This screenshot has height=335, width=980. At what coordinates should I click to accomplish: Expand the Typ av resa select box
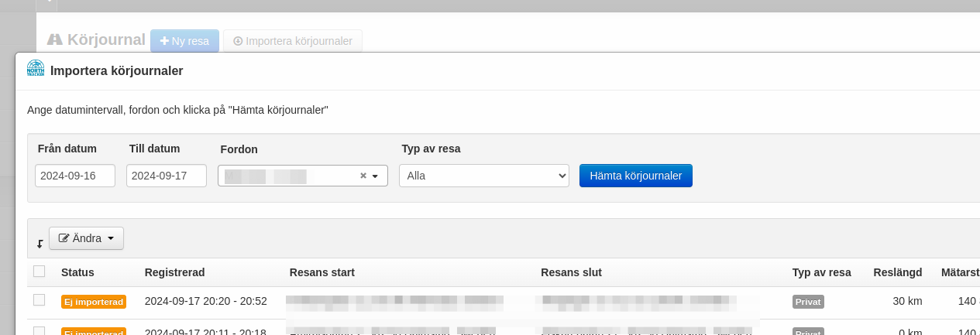(x=483, y=176)
